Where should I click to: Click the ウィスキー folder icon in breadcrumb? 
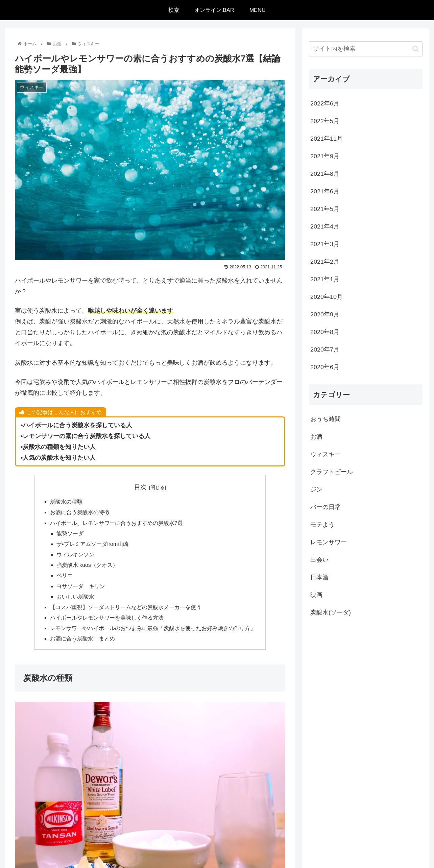coord(74,44)
